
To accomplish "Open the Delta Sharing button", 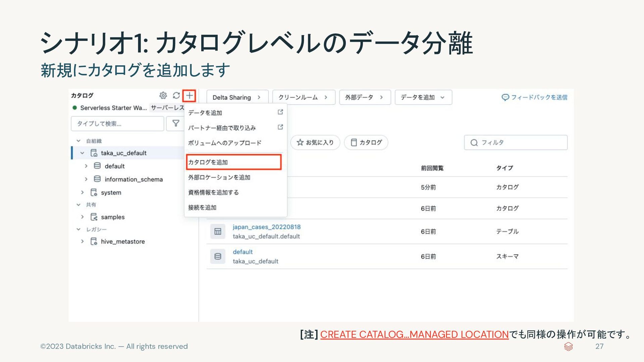I will [237, 97].
